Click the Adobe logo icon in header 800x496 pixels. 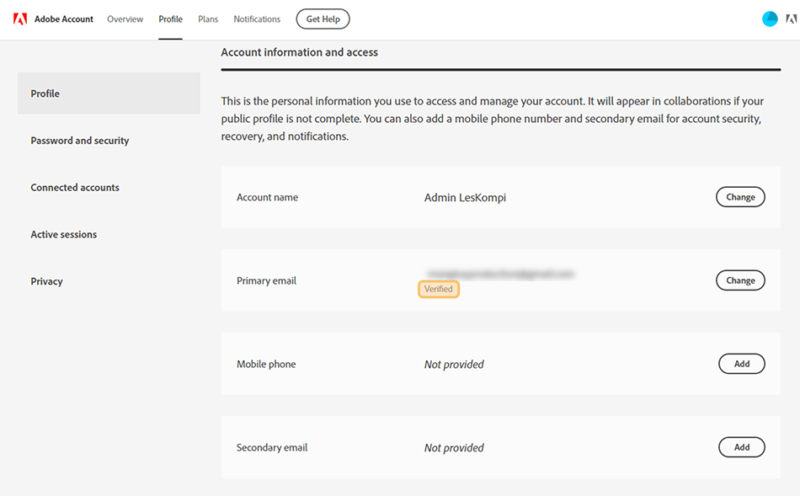20,19
